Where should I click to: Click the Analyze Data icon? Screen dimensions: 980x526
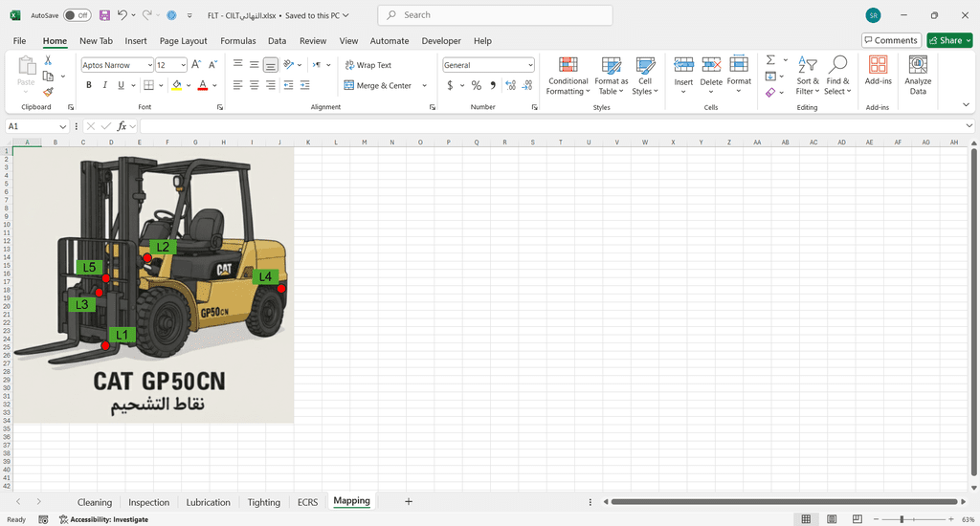pyautogui.click(x=918, y=74)
